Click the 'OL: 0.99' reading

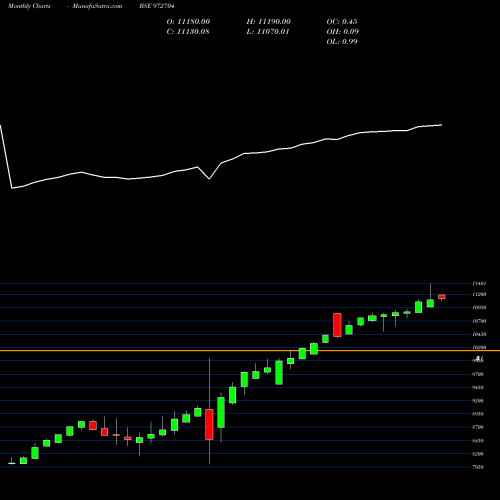pyautogui.click(x=342, y=42)
